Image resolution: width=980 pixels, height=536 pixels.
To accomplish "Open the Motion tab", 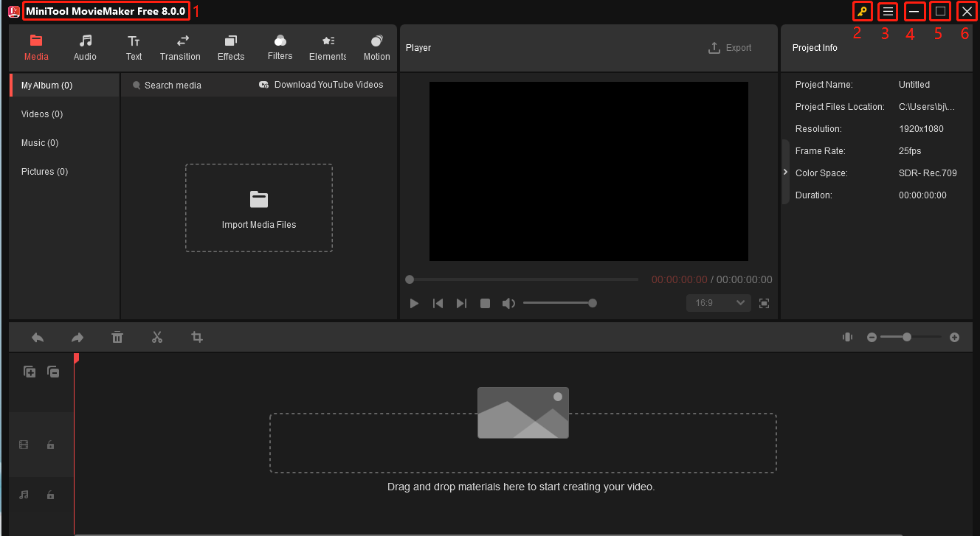I will click(x=376, y=48).
